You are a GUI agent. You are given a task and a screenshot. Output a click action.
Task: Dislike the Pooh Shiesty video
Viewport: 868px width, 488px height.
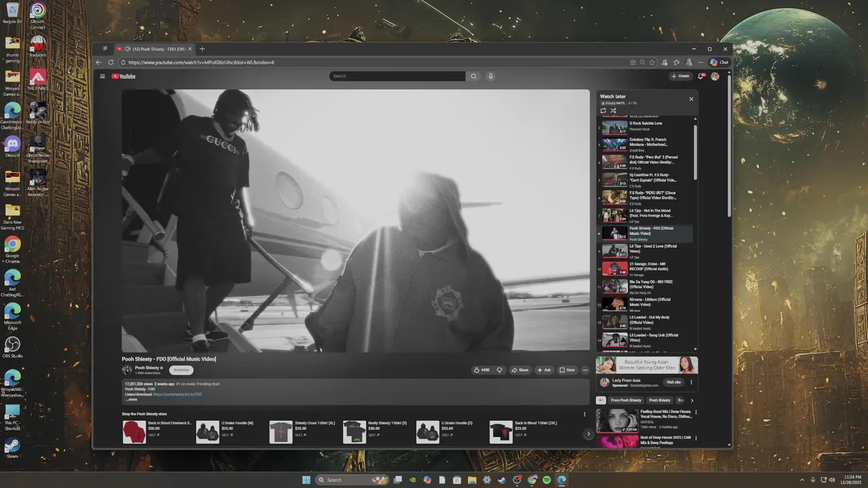click(x=500, y=370)
